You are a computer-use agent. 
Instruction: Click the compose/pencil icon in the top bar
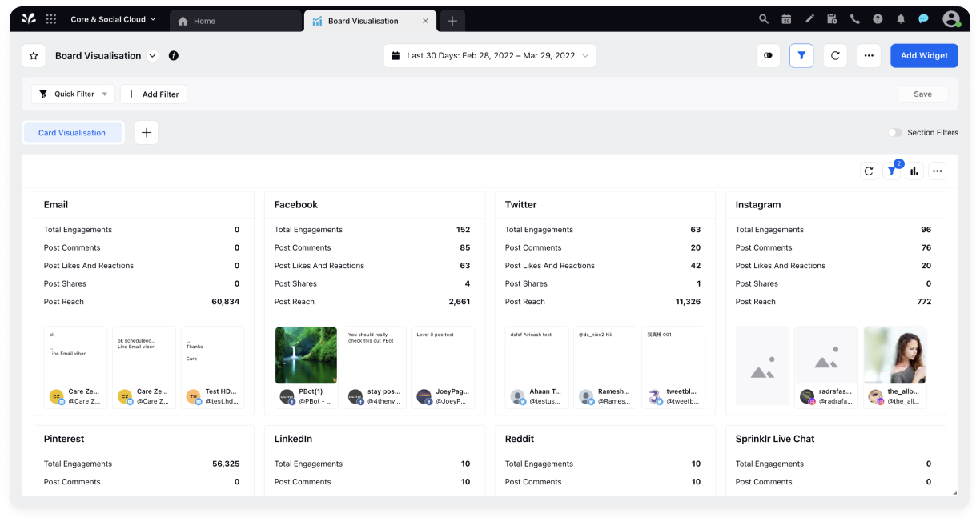pyautogui.click(x=809, y=18)
